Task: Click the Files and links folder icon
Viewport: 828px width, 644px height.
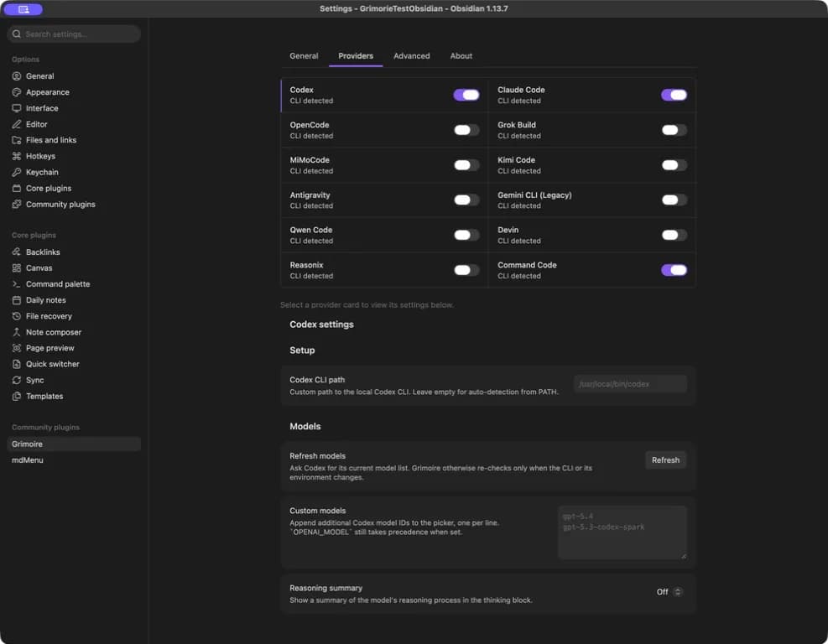Action: click(17, 140)
